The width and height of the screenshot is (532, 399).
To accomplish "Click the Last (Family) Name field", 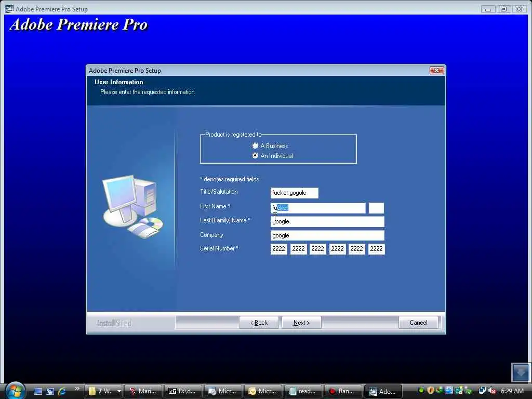I will click(x=327, y=221).
